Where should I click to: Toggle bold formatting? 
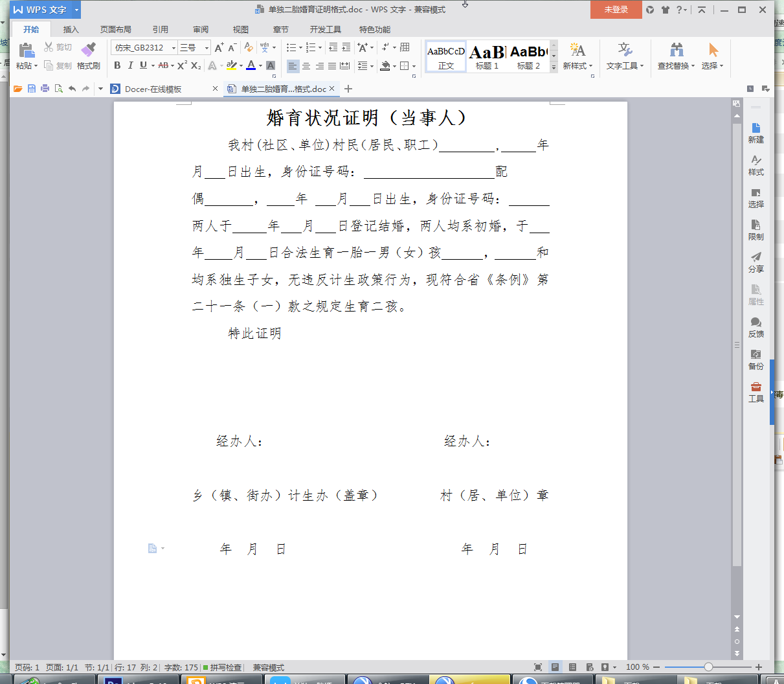[117, 65]
